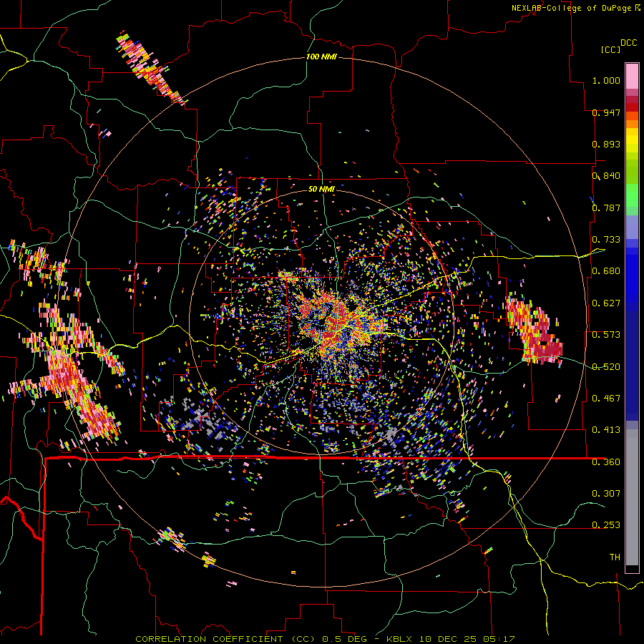Click the Correlation Coefficient KBLX caption line
644x644 pixels.
(x=325, y=639)
